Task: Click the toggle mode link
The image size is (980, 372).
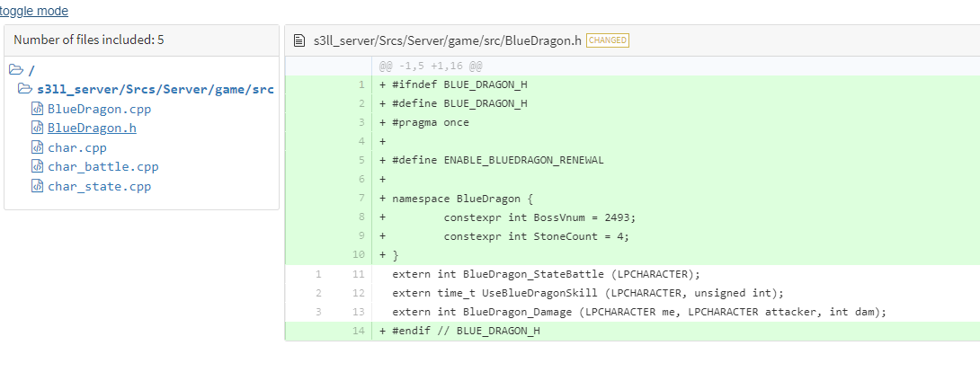Action: [x=34, y=11]
